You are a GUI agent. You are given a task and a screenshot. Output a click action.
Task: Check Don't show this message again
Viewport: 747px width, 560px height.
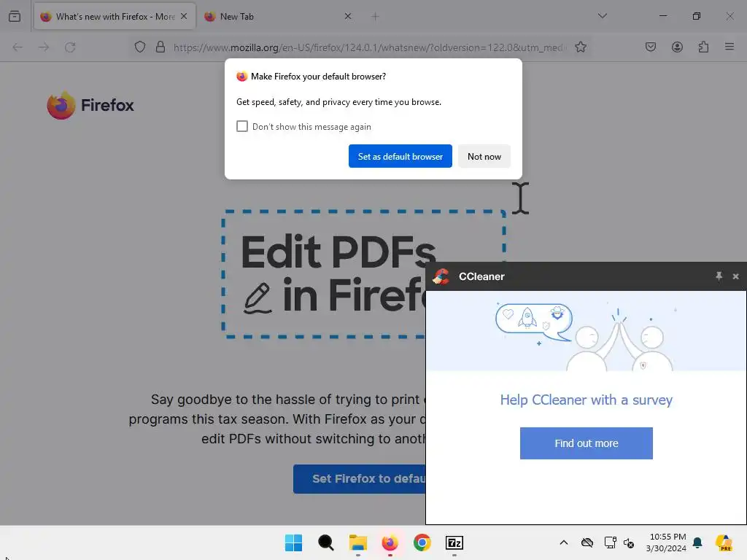tap(242, 126)
